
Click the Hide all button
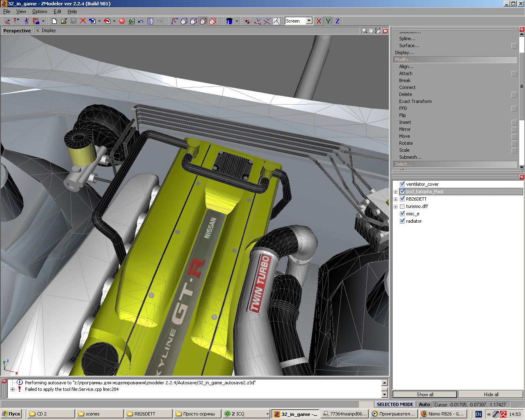[x=491, y=395]
